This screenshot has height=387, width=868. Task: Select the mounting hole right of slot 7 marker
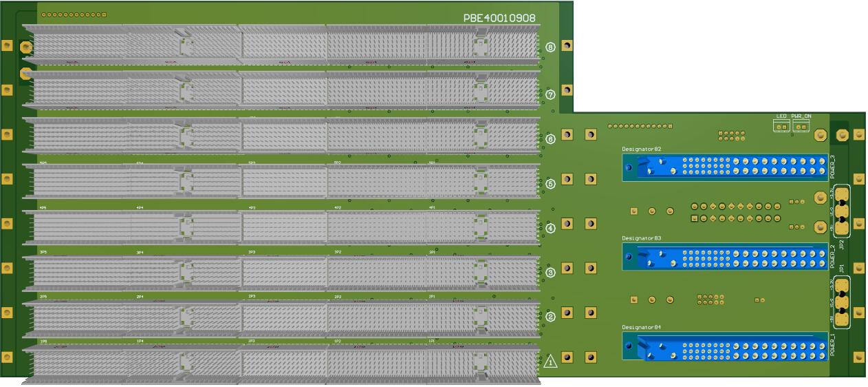pos(567,90)
